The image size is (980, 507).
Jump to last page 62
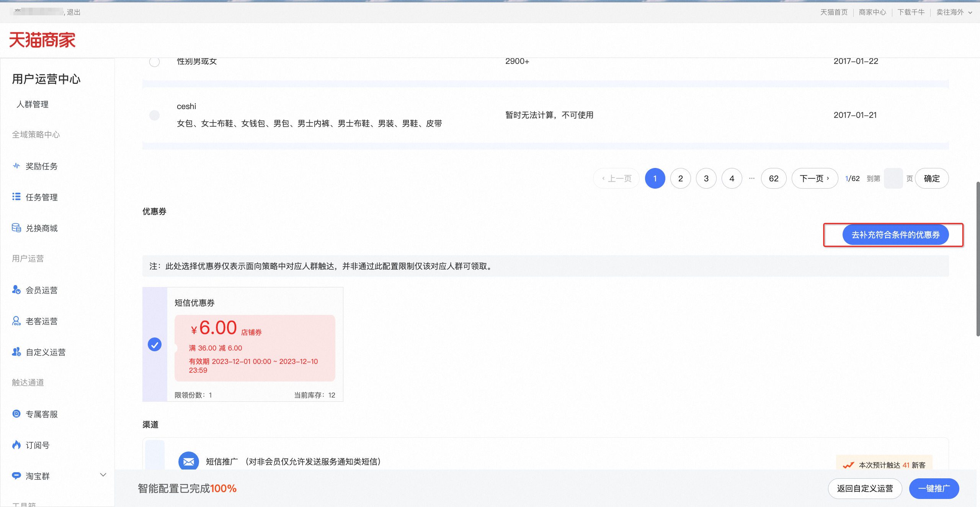click(774, 178)
